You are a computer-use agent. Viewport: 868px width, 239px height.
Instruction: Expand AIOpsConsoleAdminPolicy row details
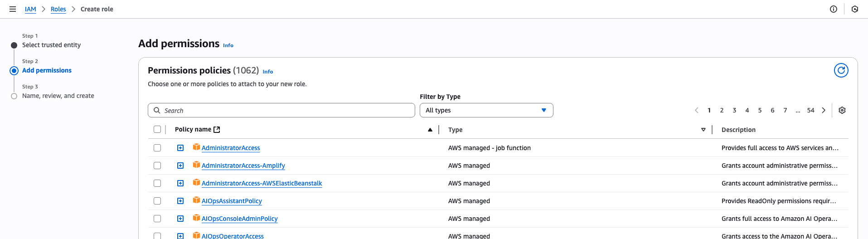[180, 219]
